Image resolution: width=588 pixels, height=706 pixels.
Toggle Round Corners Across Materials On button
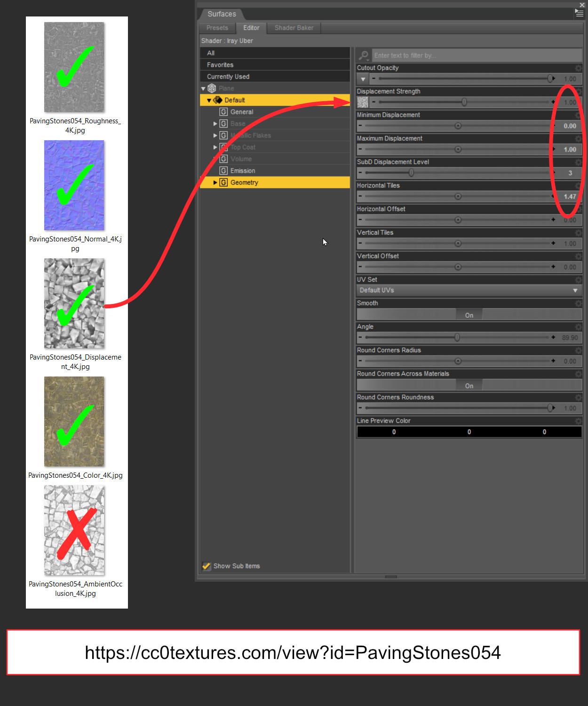pyautogui.click(x=469, y=385)
